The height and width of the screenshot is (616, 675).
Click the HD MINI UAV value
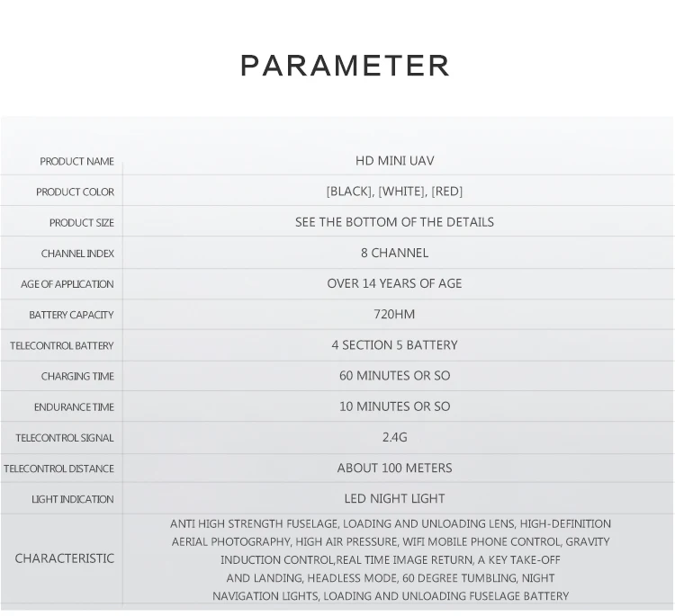tap(395, 160)
